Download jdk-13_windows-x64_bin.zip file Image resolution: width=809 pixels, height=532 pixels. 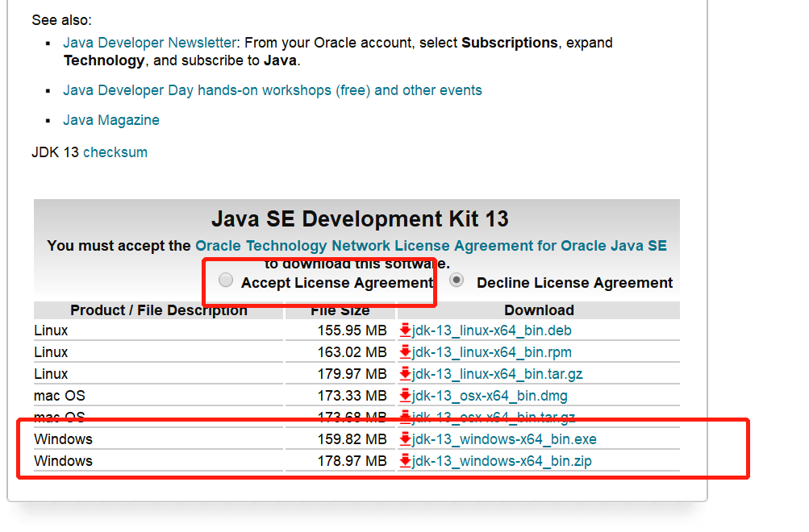502,461
